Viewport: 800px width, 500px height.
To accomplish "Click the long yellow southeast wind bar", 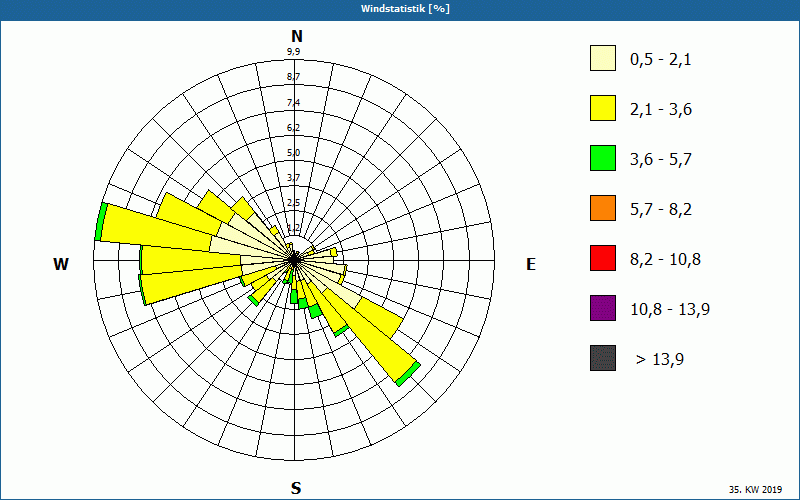I will click(x=371, y=335).
